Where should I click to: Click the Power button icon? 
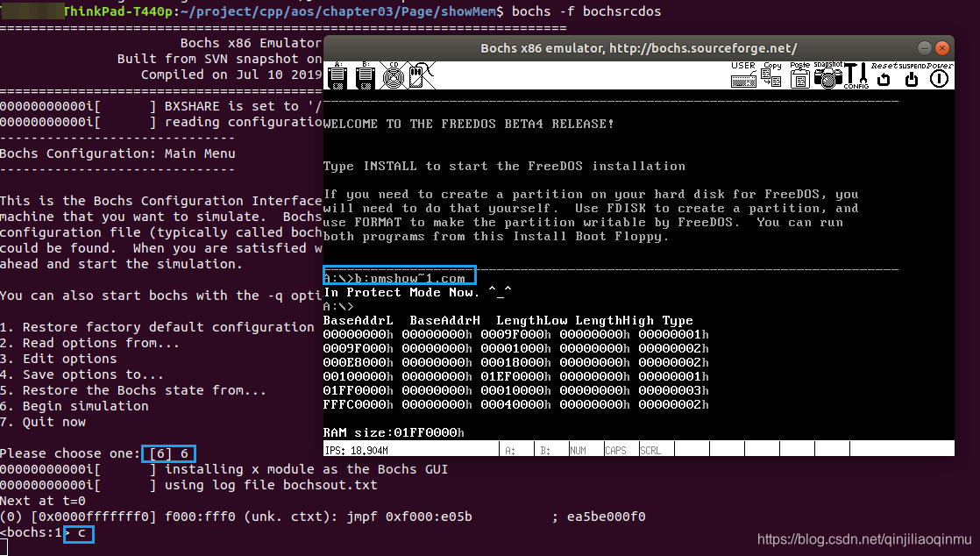tap(940, 75)
